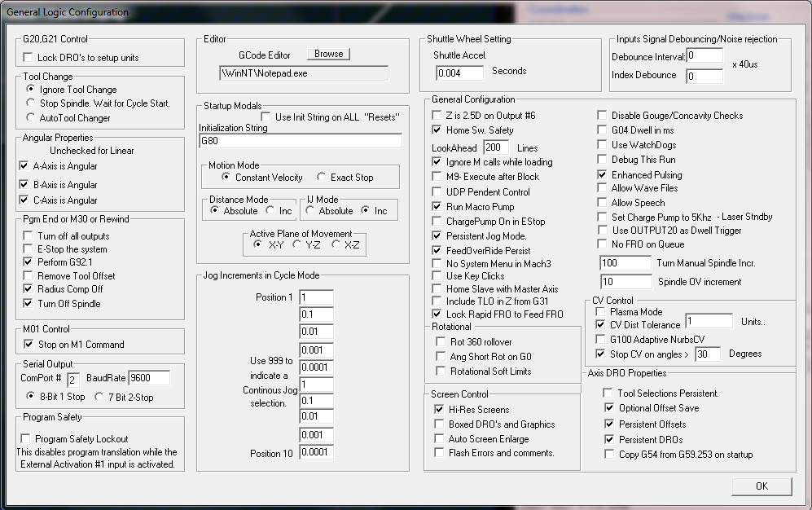This screenshot has height=510, width=812.
Task: Enable Lock DRO's to setup units
Action: coord(28,58)
